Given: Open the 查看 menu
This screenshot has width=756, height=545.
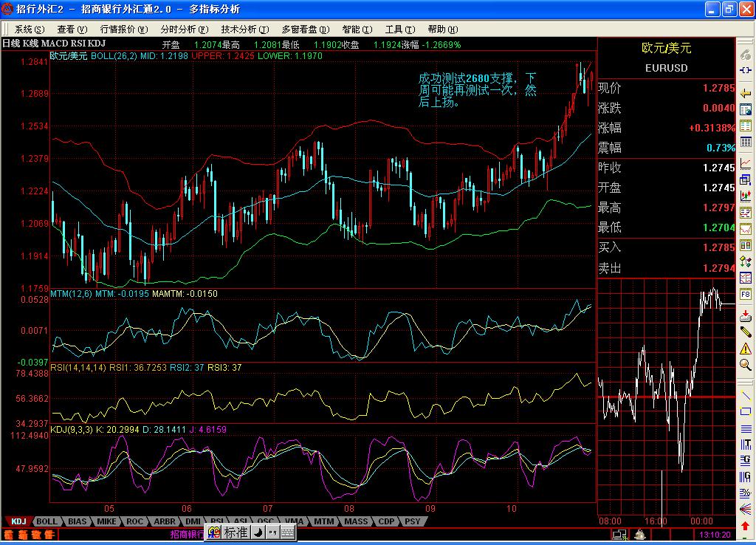Looking at the screenshot, I should click(72, 30).
